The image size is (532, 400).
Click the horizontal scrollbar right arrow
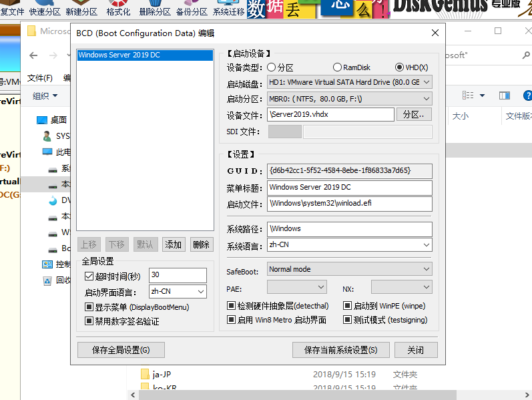(x=527, y=395)
